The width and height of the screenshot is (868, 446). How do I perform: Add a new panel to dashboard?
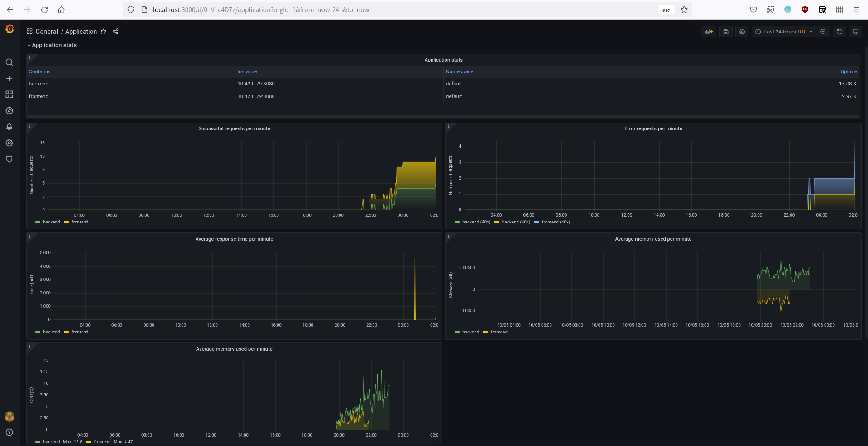[x=709, y=32]
